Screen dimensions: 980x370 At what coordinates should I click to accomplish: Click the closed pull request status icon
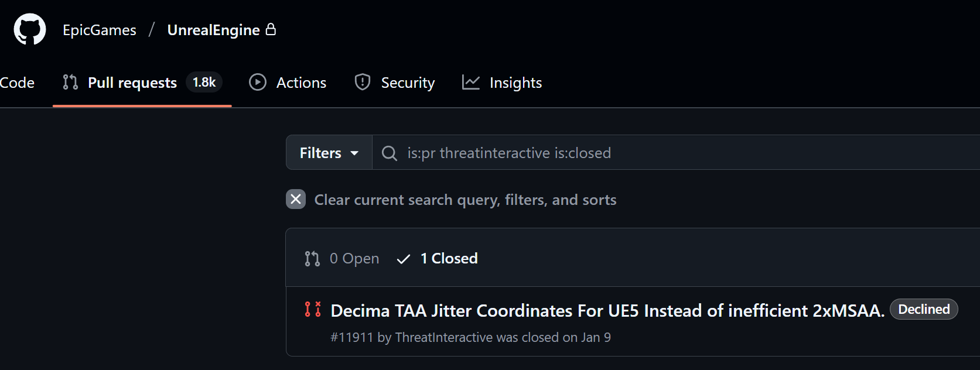point(313,309)
